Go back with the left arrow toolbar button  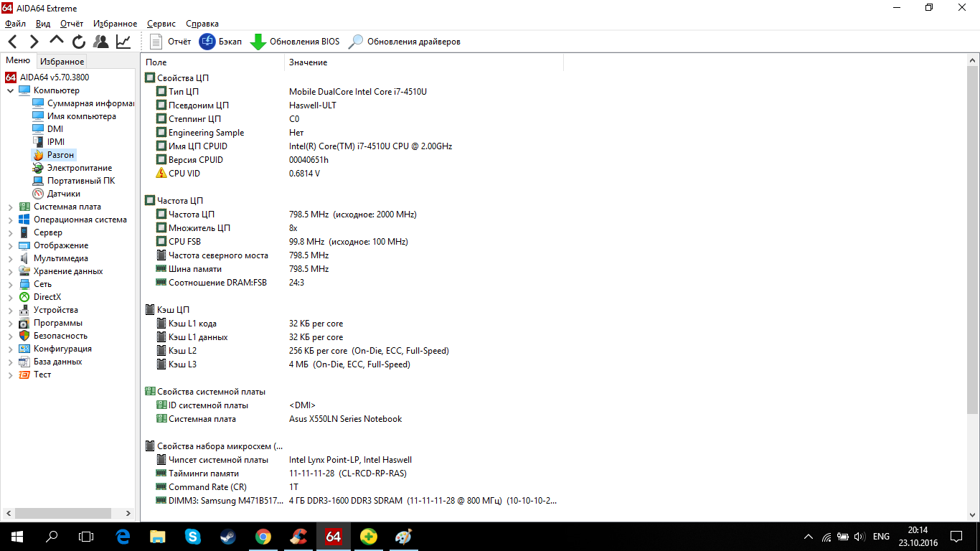[13, 42]
